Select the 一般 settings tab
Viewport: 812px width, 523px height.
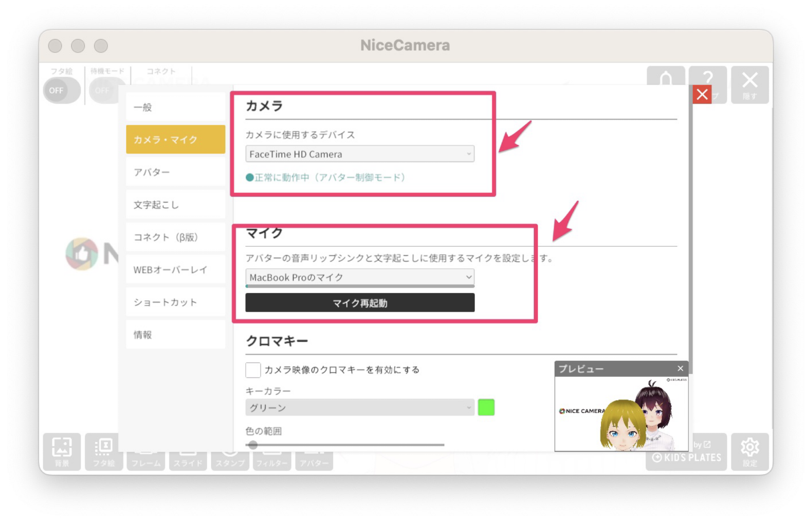175,107
